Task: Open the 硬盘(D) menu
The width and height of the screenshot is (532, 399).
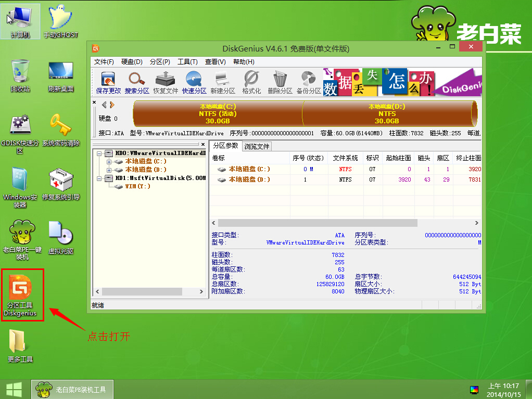Action: click(132, 62)
